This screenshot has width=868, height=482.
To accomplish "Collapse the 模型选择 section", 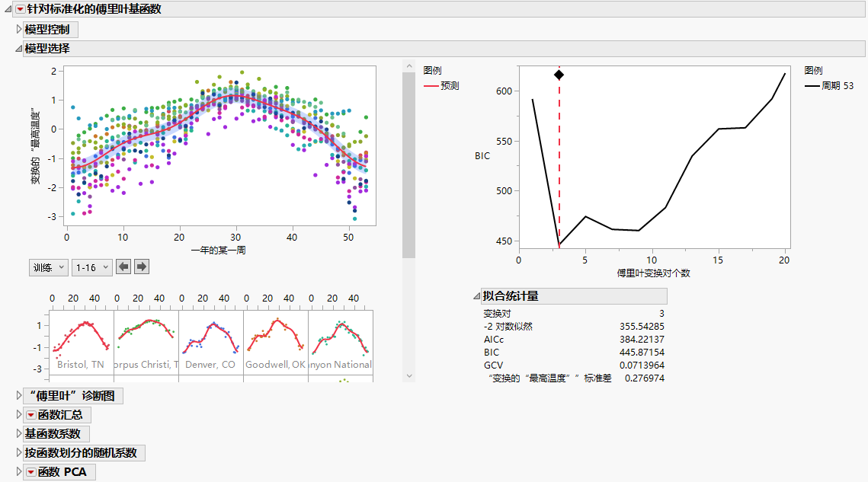I will coord(17,48).
